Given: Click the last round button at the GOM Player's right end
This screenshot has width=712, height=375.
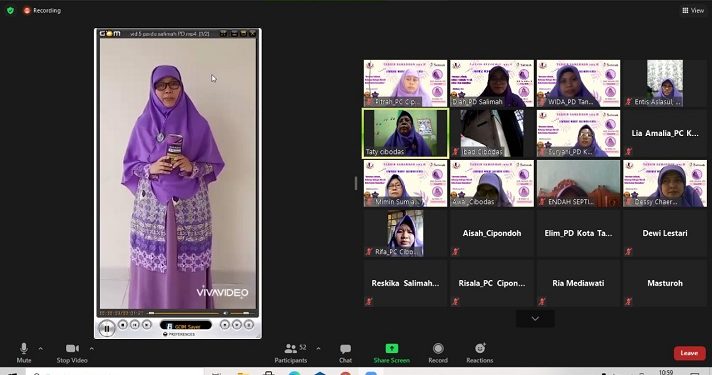Looking at the screenshot, I should coord(248,324).
